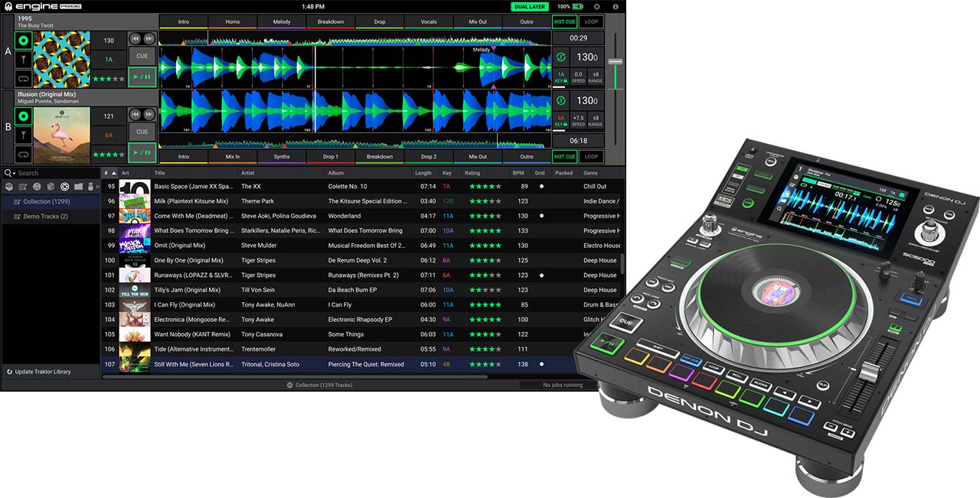The width and height of the screenshot is (980, 498).
Task: Click the Update Traktor Library refresh icon
Action: 9,372
